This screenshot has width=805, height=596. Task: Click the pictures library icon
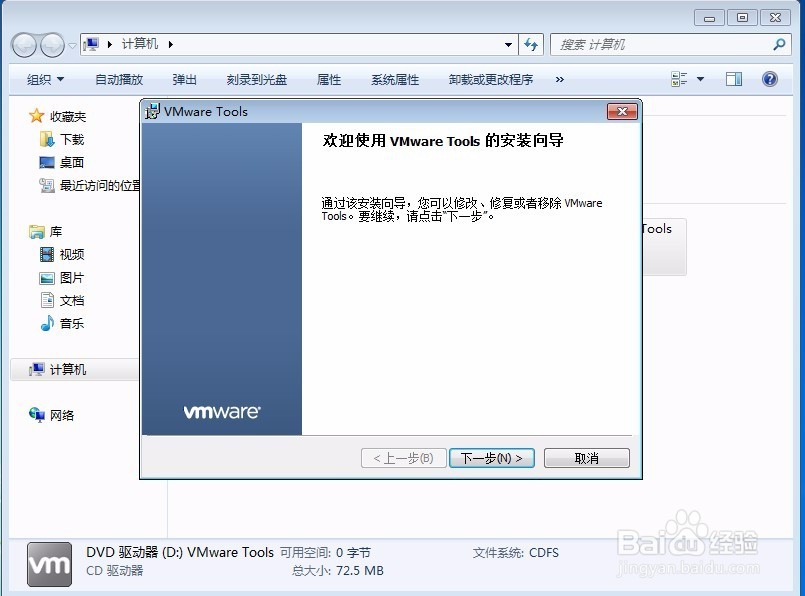pyautogui.click(x=47, y=278)
